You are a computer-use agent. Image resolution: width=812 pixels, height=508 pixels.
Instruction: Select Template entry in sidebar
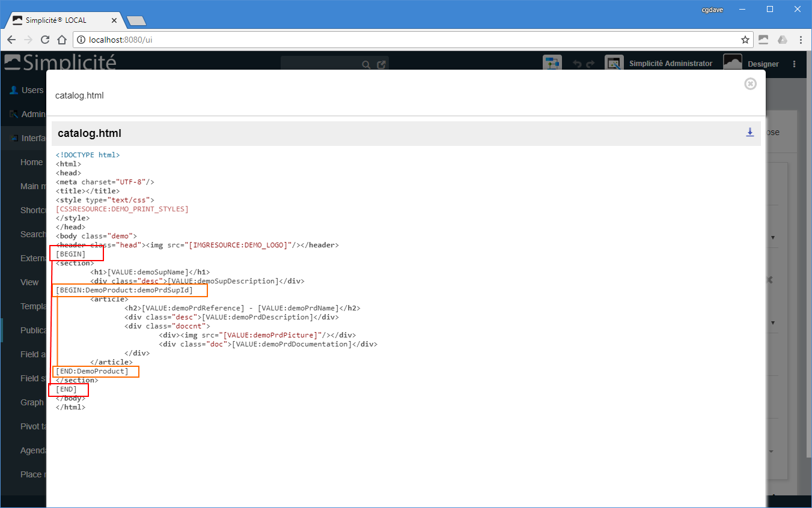(x=32, y=306)
